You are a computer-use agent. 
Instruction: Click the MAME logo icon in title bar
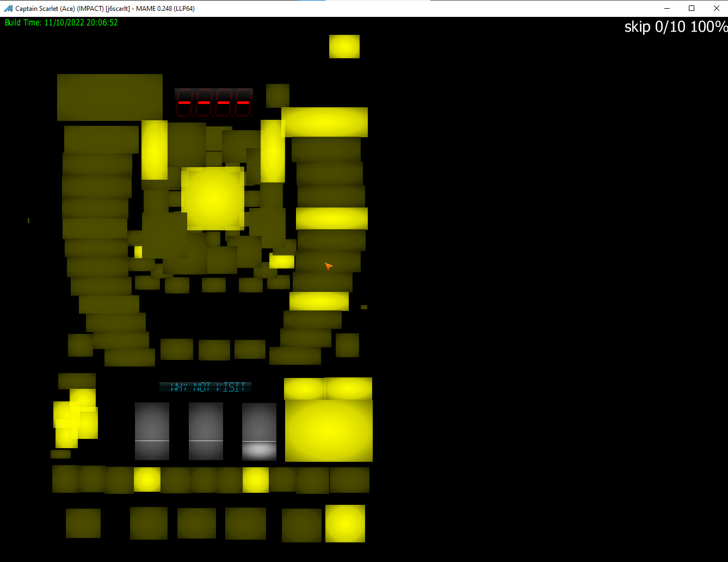tap(8, 8)
